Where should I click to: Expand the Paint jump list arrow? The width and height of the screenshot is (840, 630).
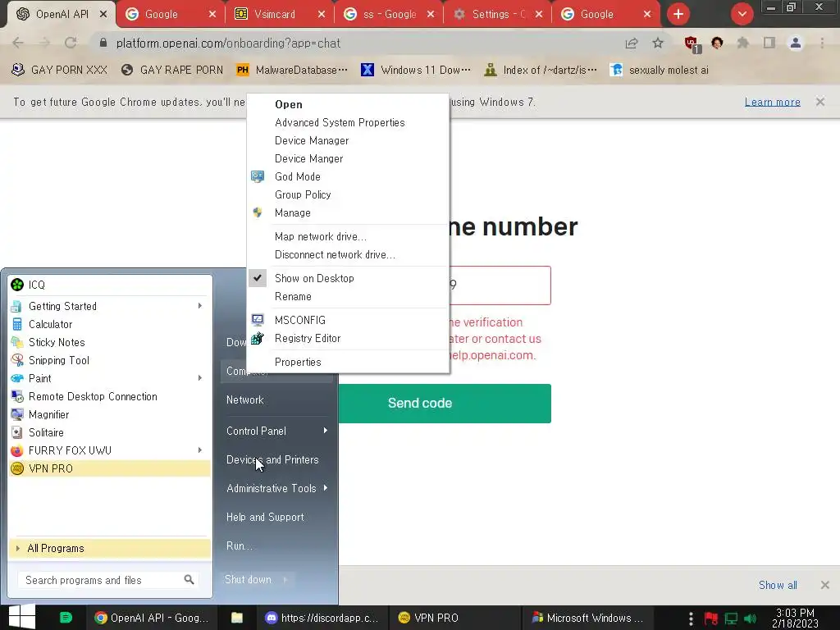point(200,378)
